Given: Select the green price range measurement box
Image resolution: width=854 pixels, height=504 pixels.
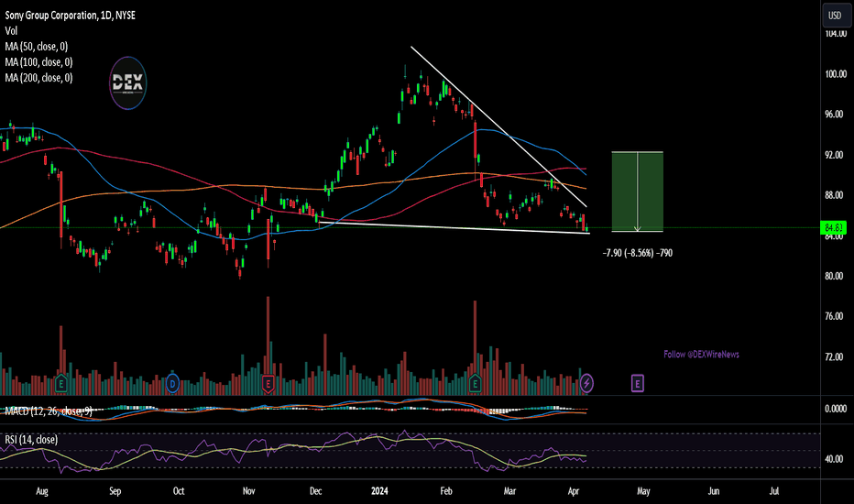Looking at the screenshot, I should point(637,192).
